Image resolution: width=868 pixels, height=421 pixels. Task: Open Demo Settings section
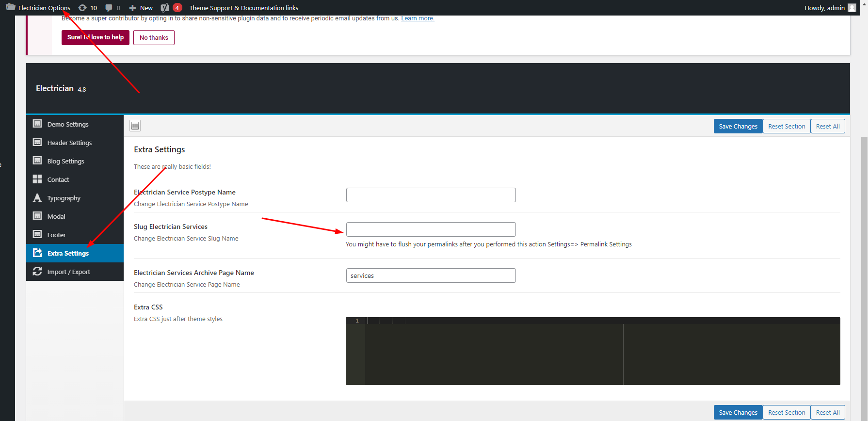(75, 124)
